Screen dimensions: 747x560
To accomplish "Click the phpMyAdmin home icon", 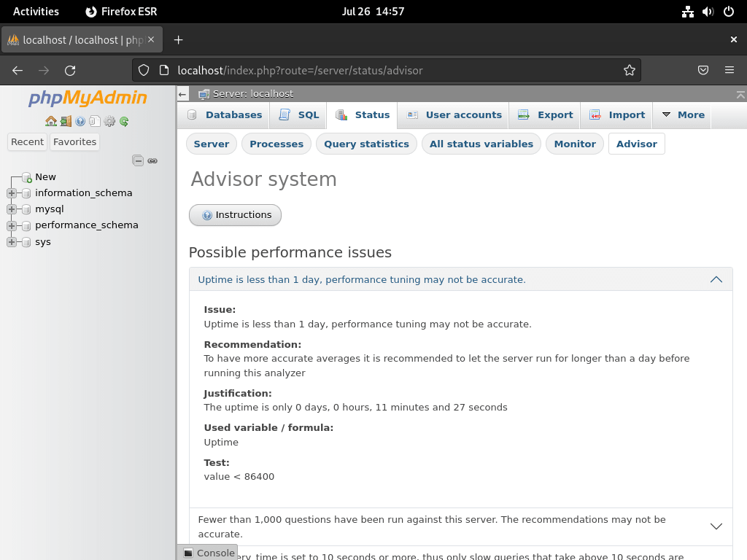I will 50,121.
